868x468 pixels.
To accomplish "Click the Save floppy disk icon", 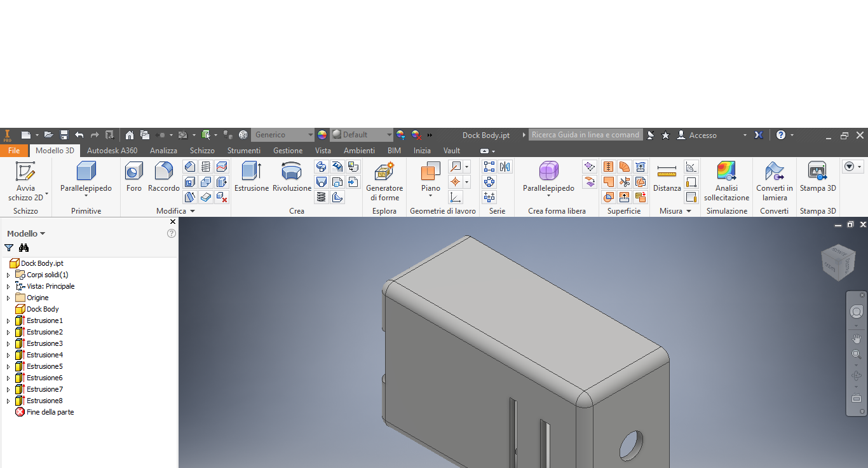I will [64, 135].
